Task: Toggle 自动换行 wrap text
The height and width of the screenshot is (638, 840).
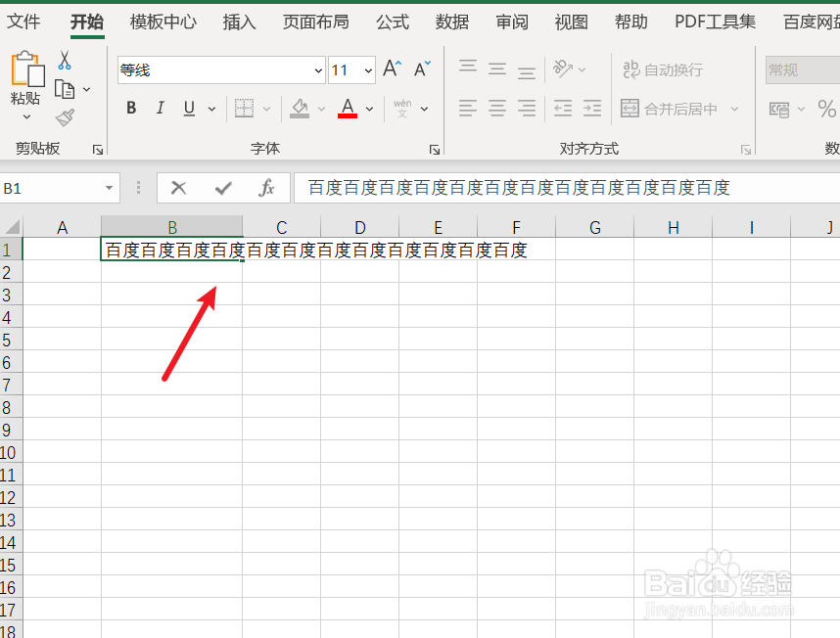Action: (663, 69)
